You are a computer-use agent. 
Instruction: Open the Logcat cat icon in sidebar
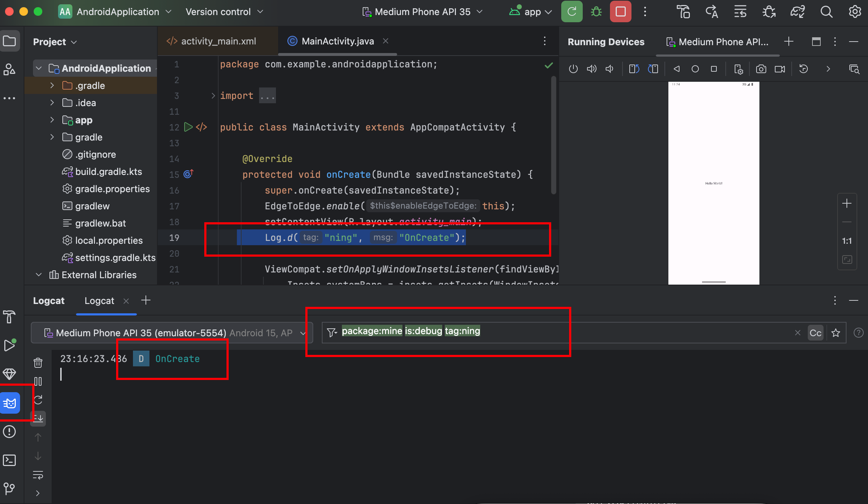10,403
